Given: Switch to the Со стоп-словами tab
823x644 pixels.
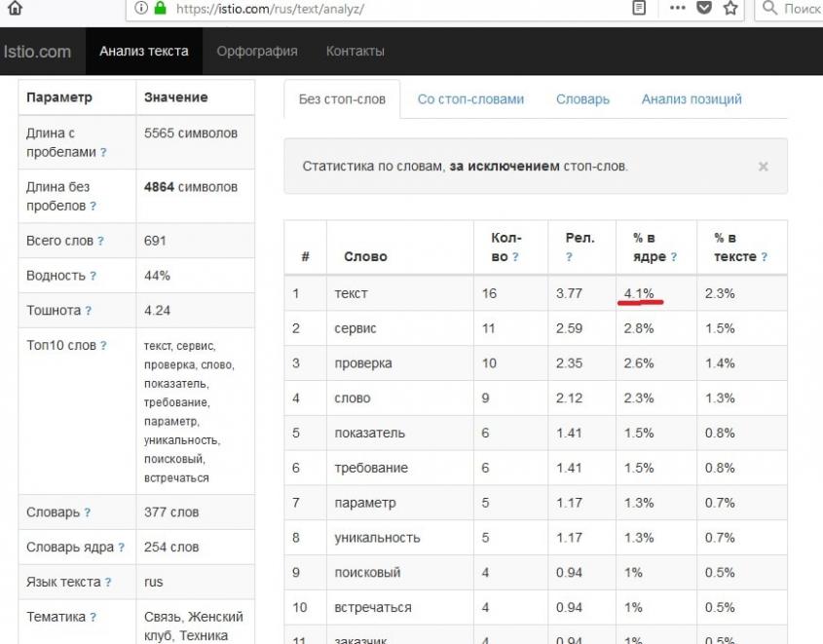Looking at the screenshot, I should (470, 99).
